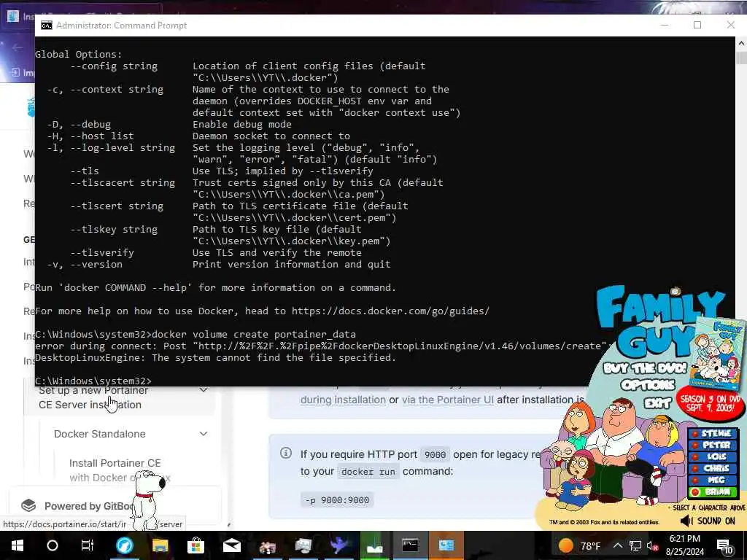Click Buy The DVD in Family Guy widget
The height and width of the screenshot is (560, 747).
coord(645,368)
